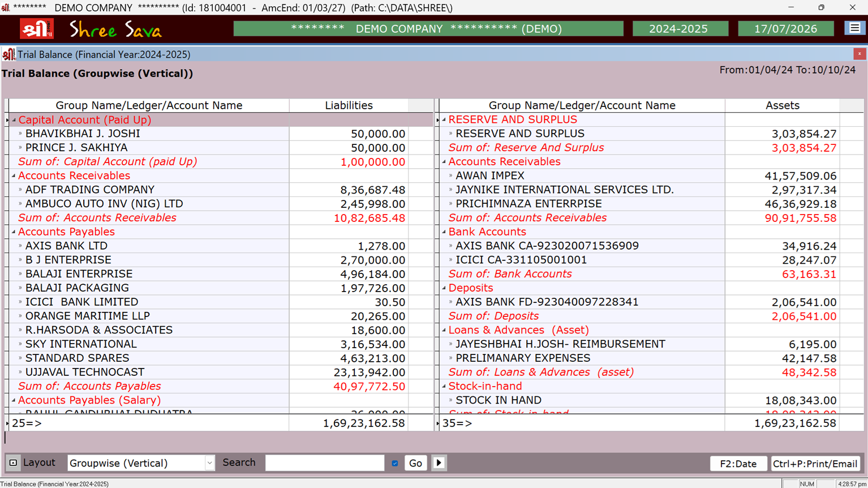Select the AWAN IMPEX ledger

490,175
